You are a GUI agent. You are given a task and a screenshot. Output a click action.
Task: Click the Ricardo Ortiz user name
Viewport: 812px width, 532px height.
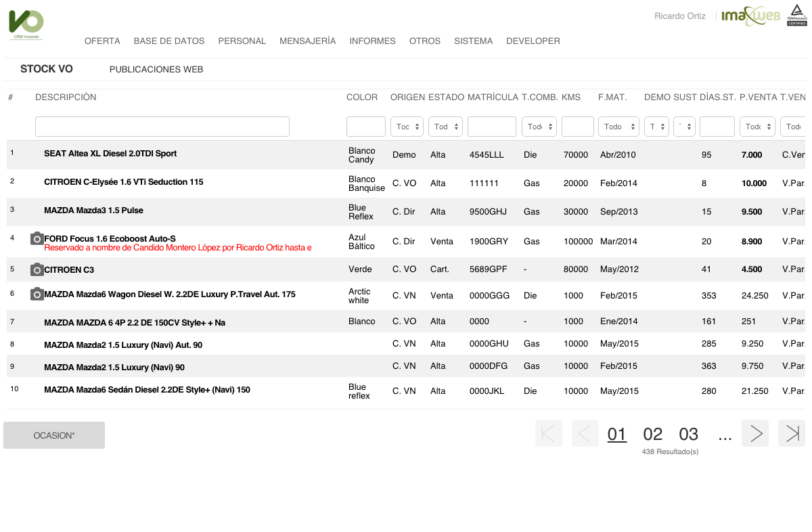(x=680, y=16)
